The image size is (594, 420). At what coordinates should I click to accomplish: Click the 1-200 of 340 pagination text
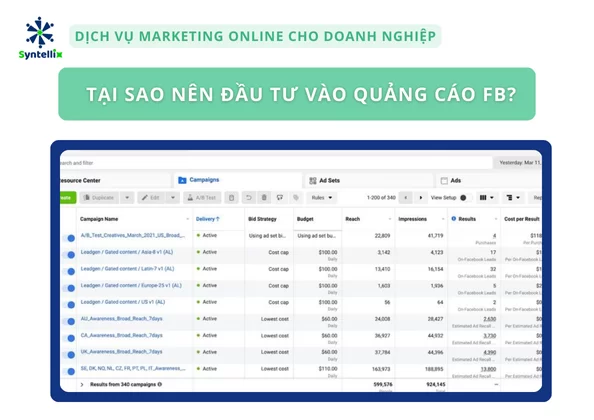click(381, 198)
